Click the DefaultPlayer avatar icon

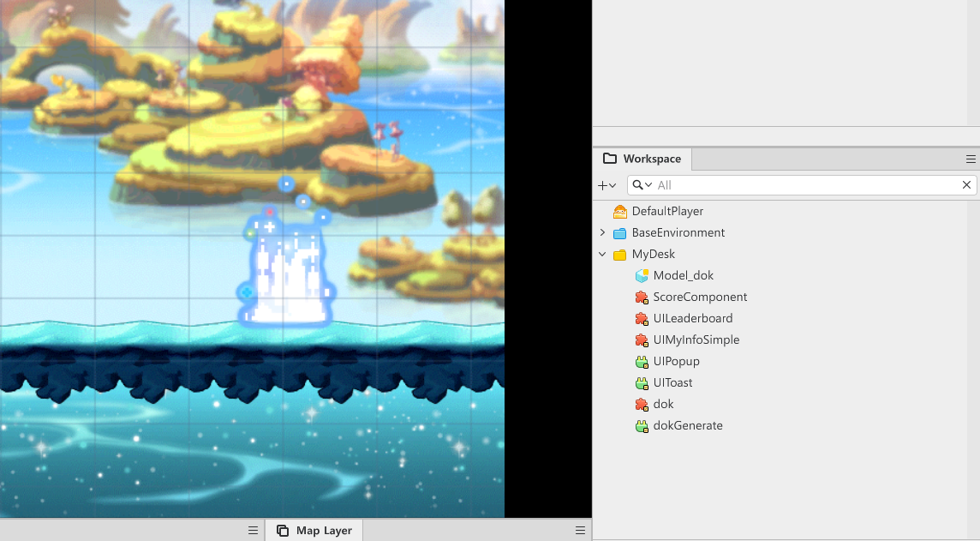coord(620,212)
